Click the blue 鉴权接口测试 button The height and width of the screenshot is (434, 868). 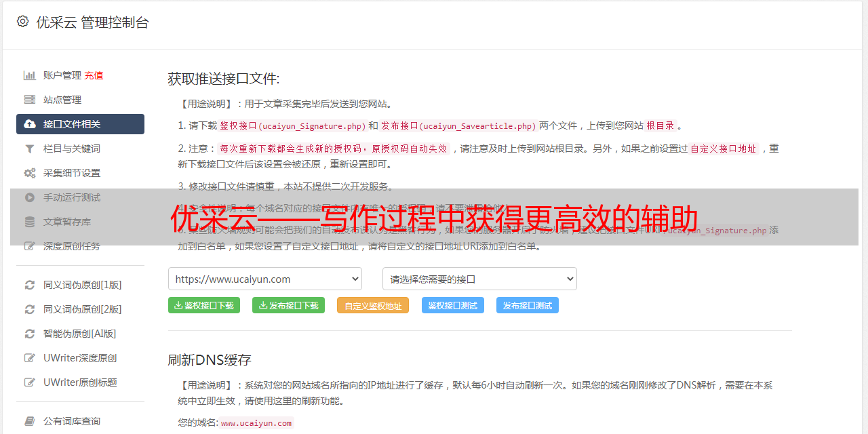453,305
